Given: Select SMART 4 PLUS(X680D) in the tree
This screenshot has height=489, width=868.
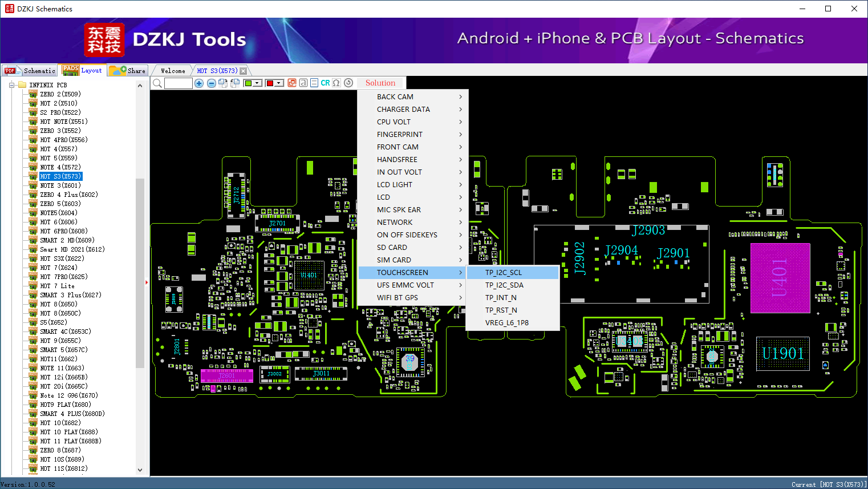Looking at the screenshot, I should [72, 414].
